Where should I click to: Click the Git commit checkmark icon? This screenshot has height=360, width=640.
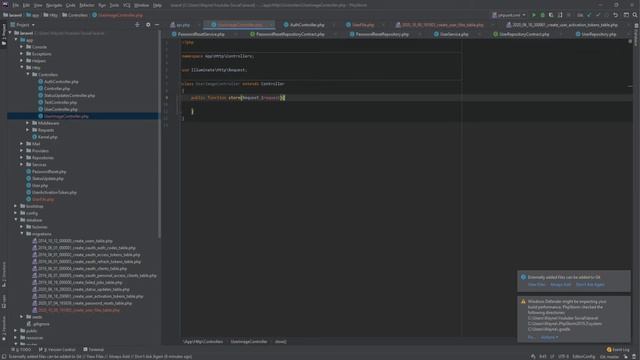(598, 15)
